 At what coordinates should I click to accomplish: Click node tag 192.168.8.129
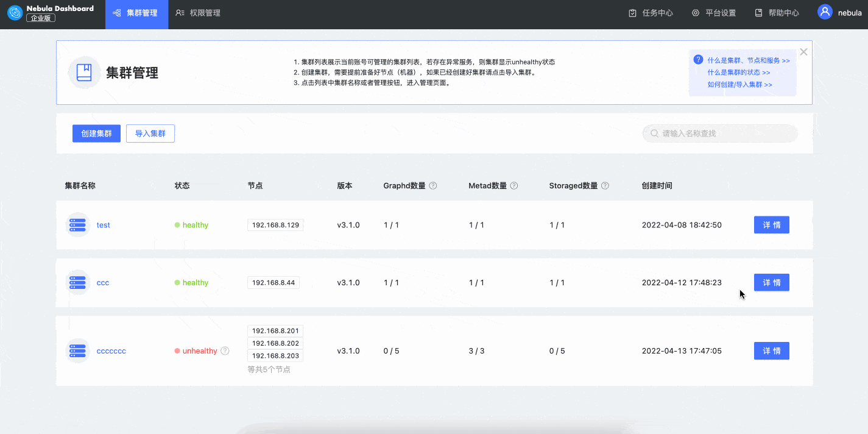(275, 225)
